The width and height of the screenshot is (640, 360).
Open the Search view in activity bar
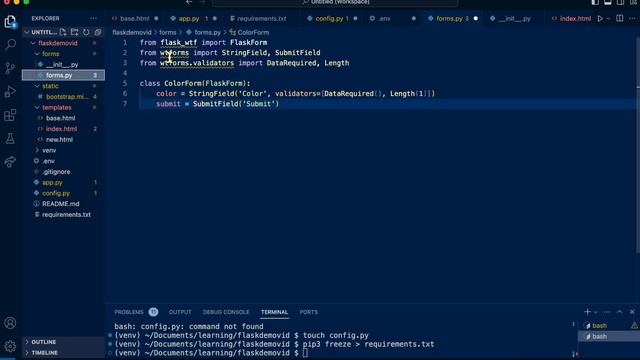pos(10,44)
